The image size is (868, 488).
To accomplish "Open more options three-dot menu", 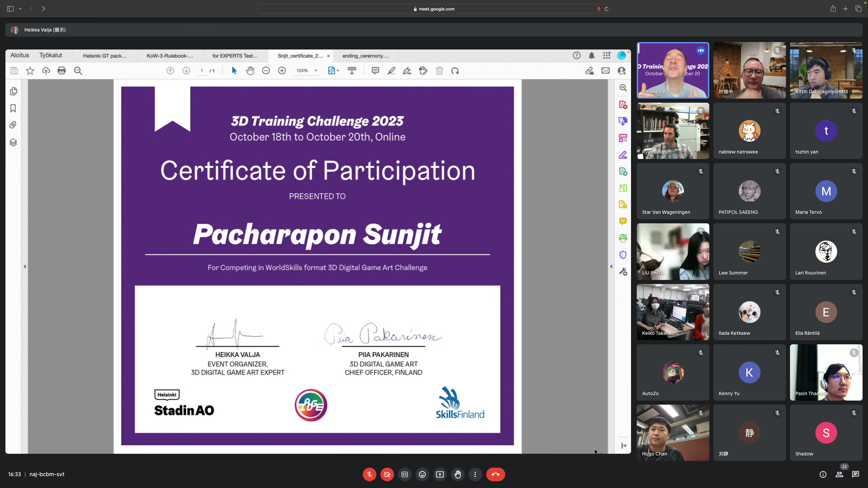I will (475, 474).
